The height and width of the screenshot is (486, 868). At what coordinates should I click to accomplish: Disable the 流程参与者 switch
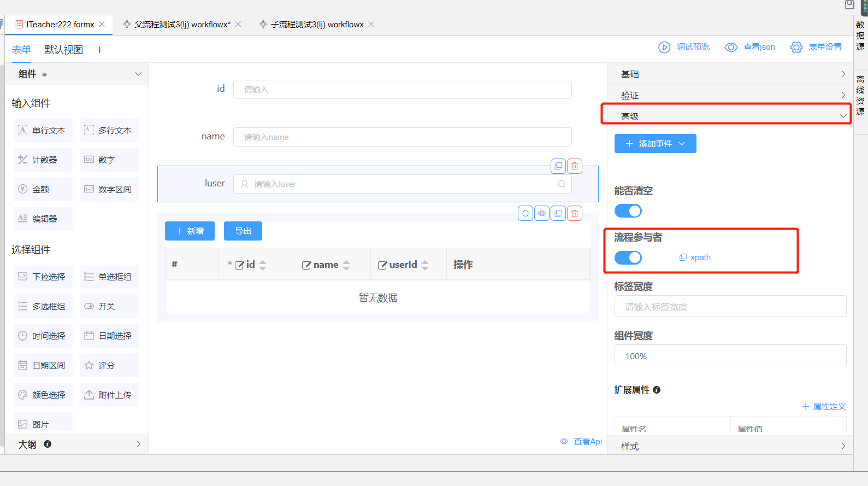tap(628, 258)
